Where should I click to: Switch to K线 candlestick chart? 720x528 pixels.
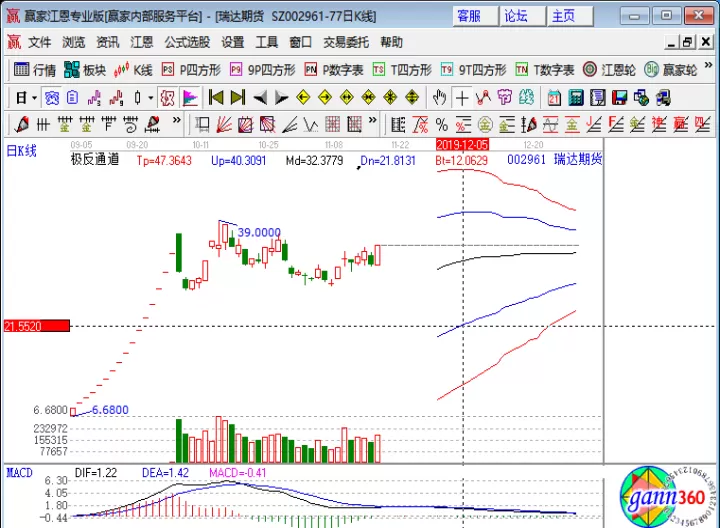click(x=133, y=70)
